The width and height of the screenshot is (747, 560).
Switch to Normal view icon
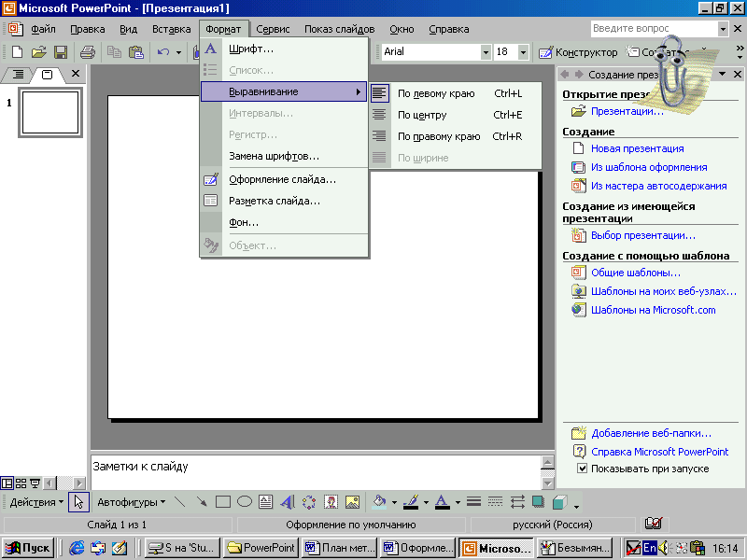[x=7, y=483]
